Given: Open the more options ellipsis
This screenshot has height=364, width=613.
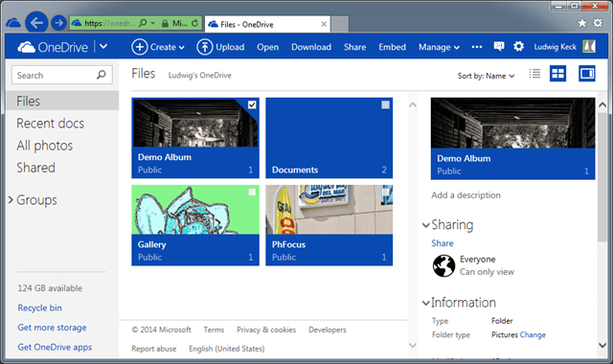Looking at the screenshot, I should pyautogui.click(x=477, y=47).
